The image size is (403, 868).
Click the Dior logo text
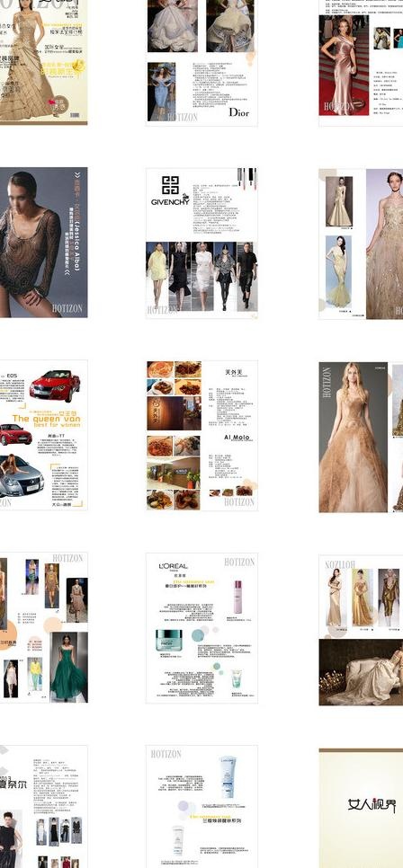coord(239,112)
